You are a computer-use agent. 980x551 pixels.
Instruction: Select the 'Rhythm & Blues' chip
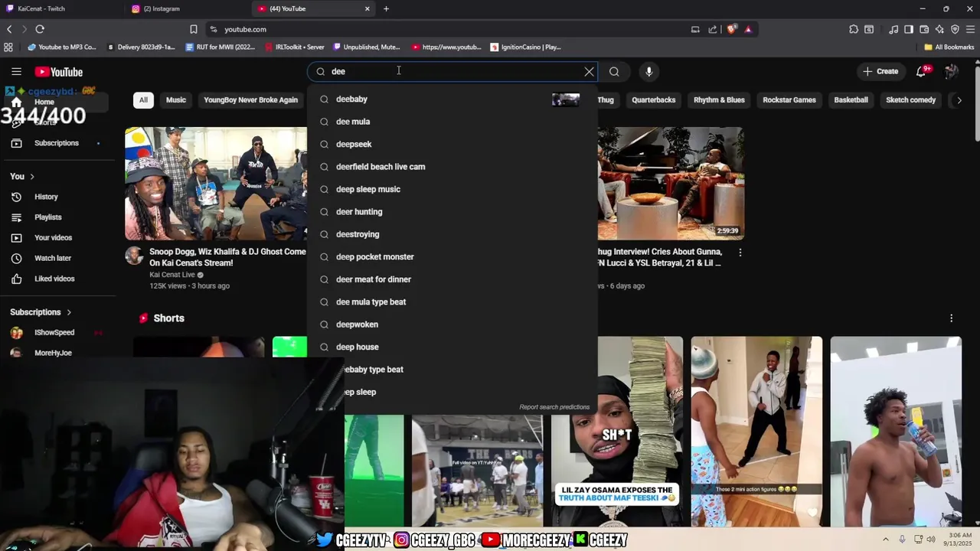click(x=719, y=100)
